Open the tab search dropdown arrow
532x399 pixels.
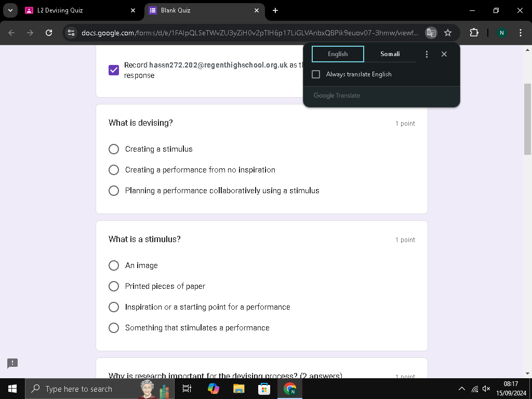[10, 10]
